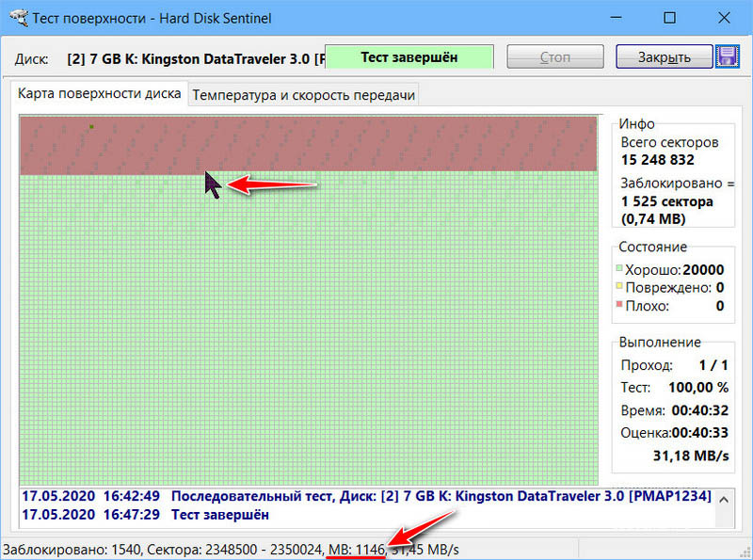The width and height of the screenshot is (753, 560).
Task: Click the Тест завершён status indicator
Action: pyautogui.click(x=409, y=57)
